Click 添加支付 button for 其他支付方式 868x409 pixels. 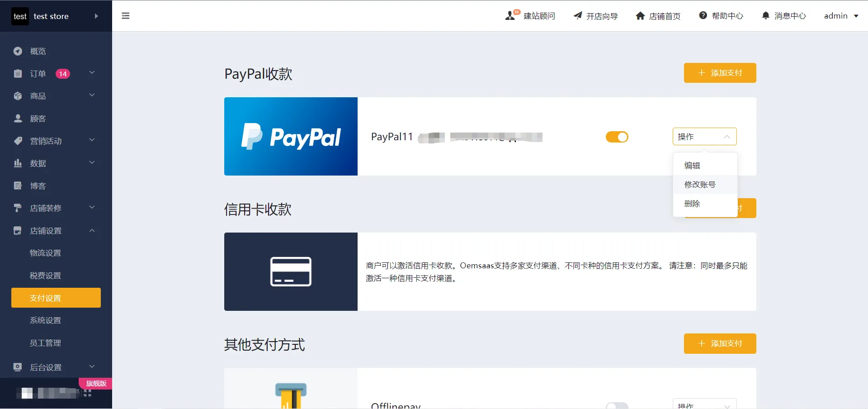(720, 343)
